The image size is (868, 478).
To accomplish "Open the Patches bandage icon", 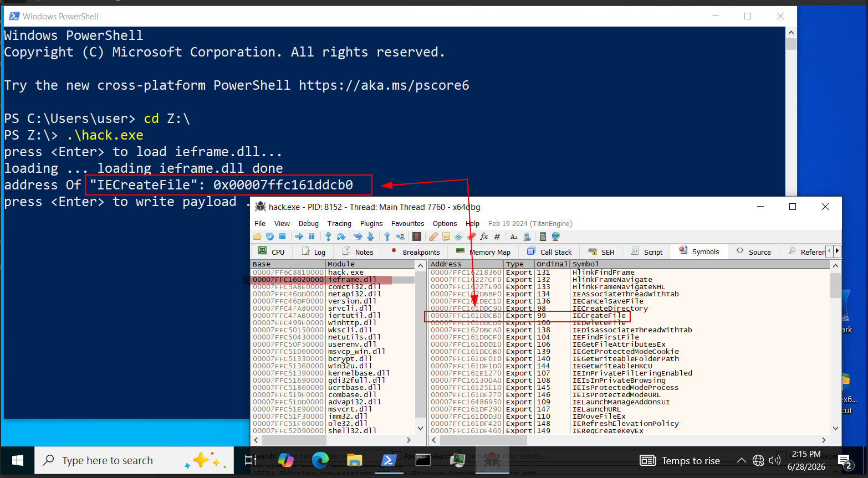I will coord(433,237).
